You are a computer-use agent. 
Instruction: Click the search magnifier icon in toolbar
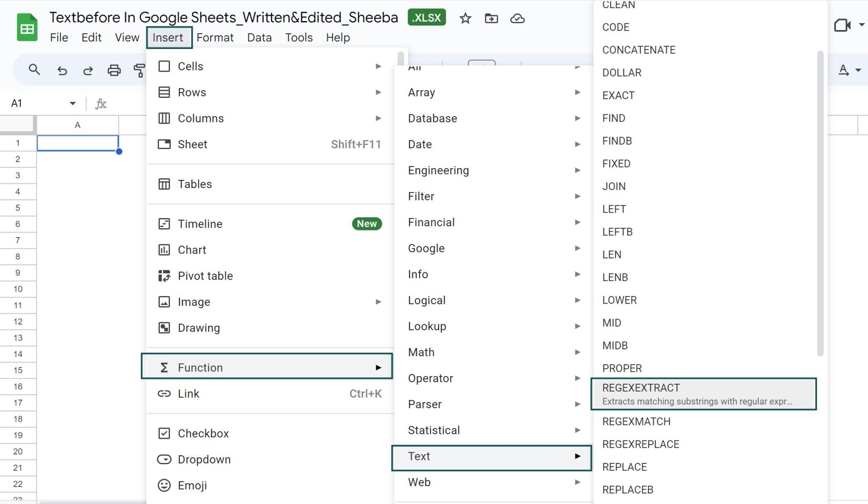(x=34, y=70)
